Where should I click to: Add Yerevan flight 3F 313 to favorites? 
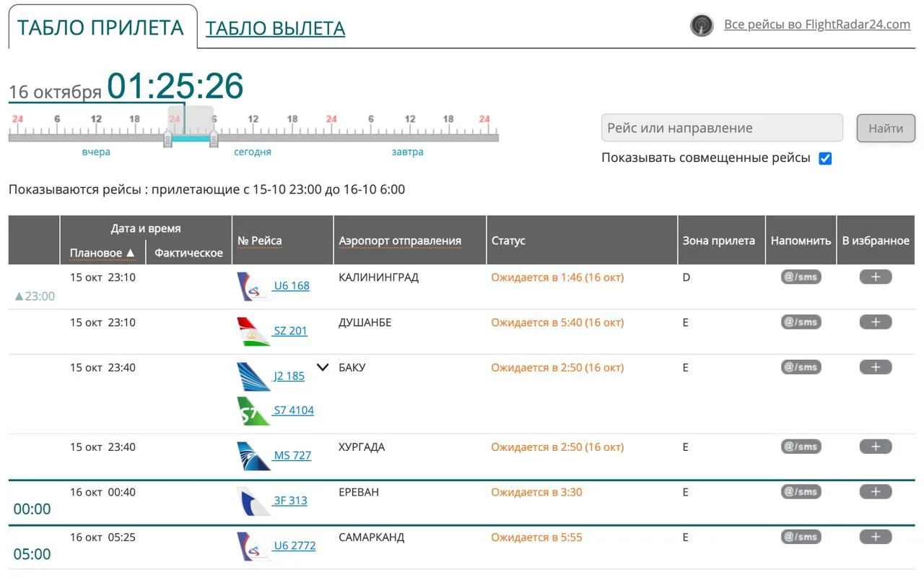click(x=876, y=492)
